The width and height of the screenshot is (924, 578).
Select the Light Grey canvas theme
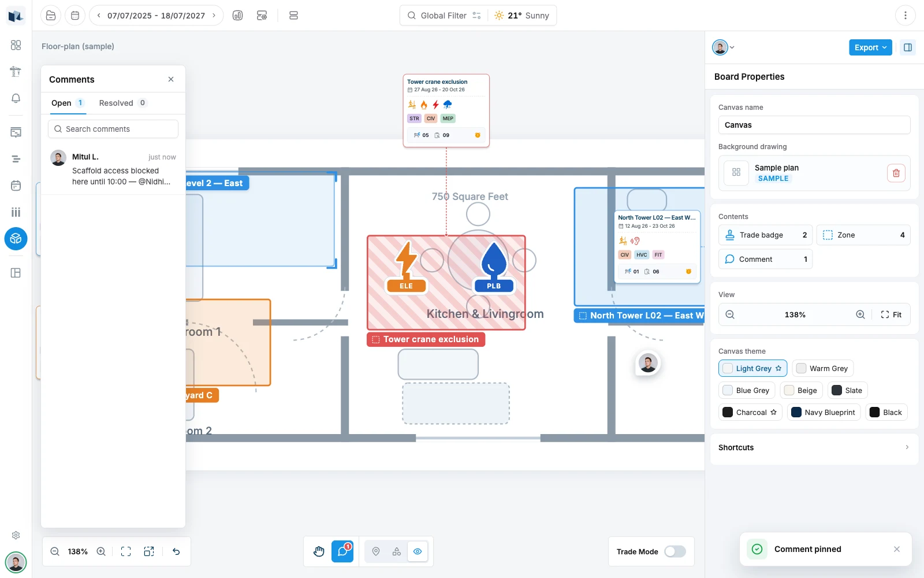click(x=752, y=368)
